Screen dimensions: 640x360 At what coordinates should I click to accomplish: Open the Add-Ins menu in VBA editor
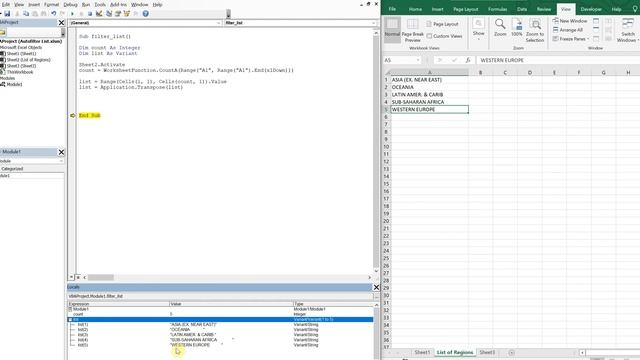pyautogui.click(x=118, y=4)
